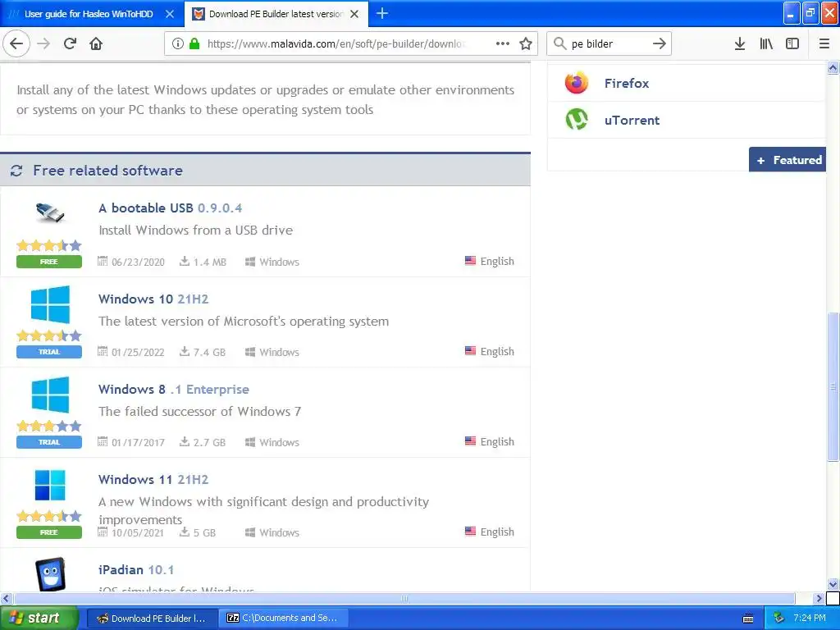The height and width of the screenshot is (630, 840).
Task: Click the horizontal scrollbar right arrow
Action: (819, 598)
